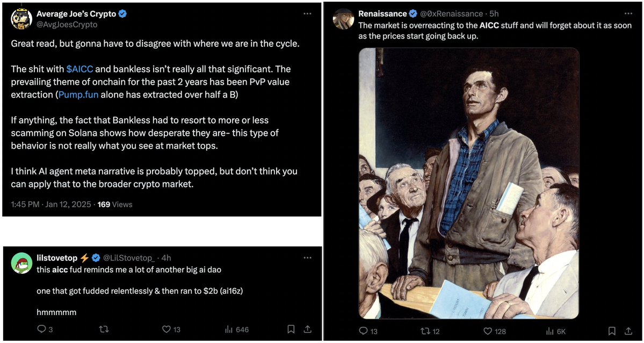This screenshot has height=343, width=644.
Task: Expand the three-dot menu on lilstovetop tweet
Action: (307, 258)
